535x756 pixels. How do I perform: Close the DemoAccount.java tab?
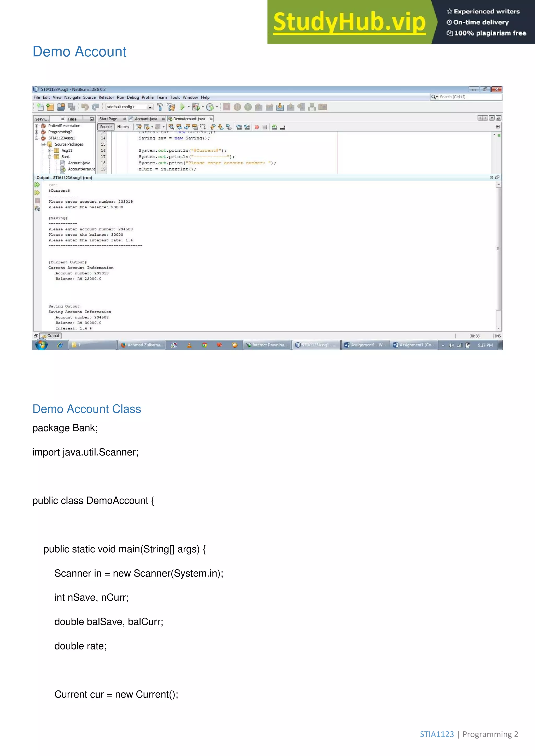211,119
